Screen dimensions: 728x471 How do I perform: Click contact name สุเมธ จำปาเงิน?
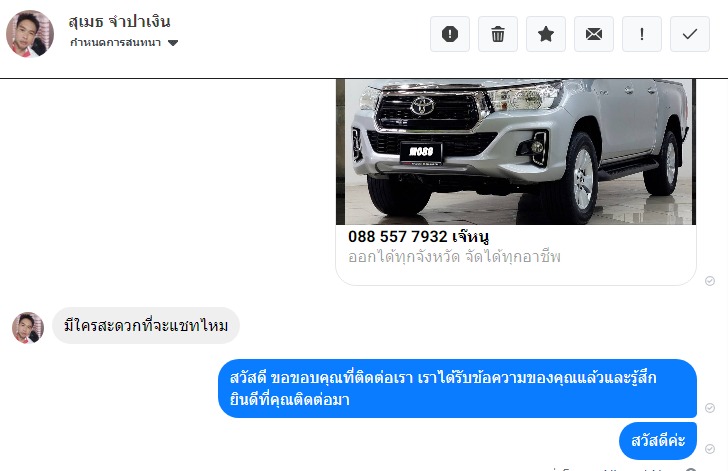tap(119, 21)
